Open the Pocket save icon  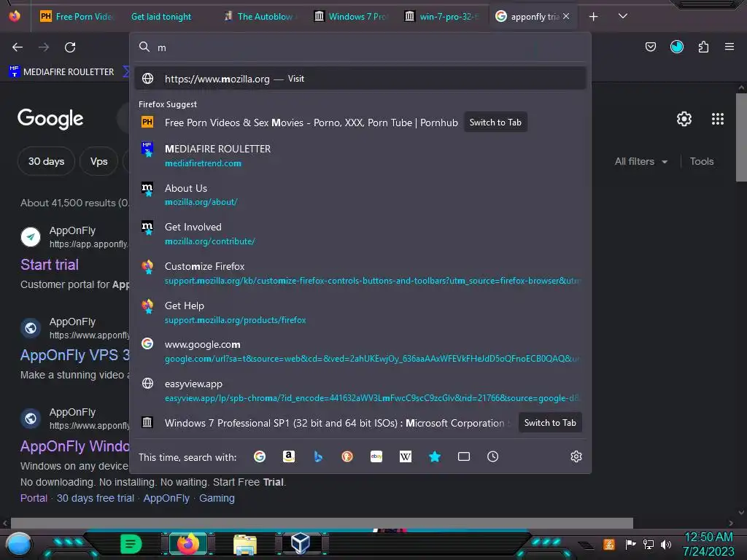(x=650, y=47)
